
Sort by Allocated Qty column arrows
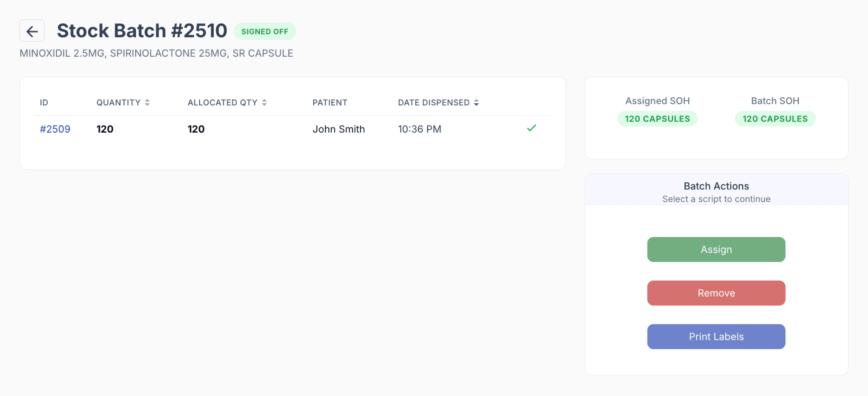coord(264,103)
